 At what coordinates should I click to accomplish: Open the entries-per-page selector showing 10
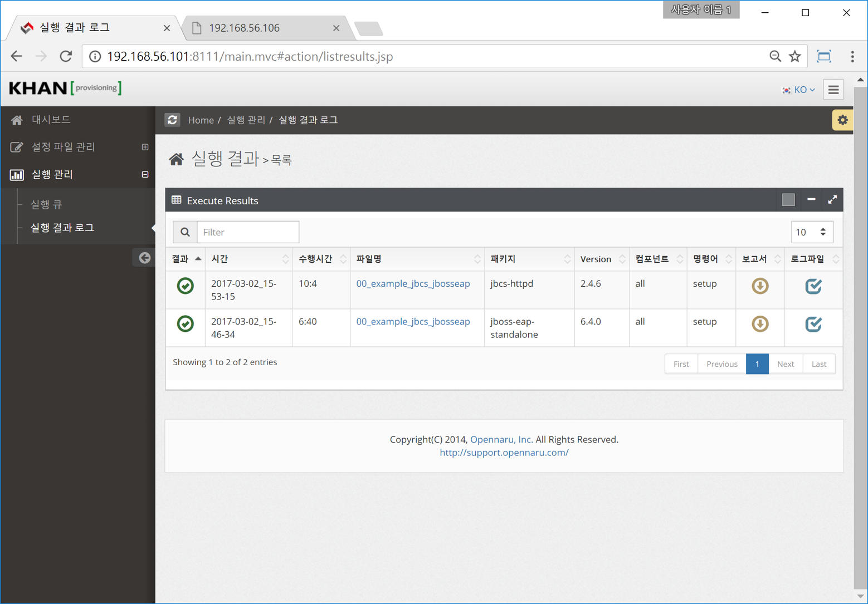coord(811,232)
